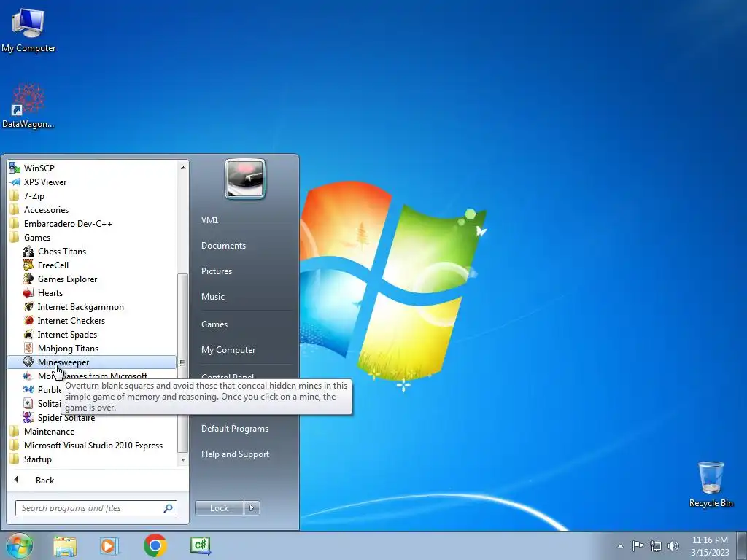Viewport: 747px width, 560px height.
Task: Select the My Computer desktop icon
Action: point(28,31)
